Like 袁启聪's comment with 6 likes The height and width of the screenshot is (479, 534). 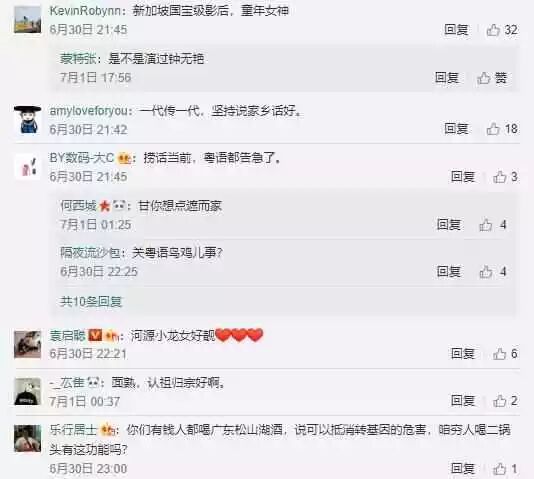(500, 354)
